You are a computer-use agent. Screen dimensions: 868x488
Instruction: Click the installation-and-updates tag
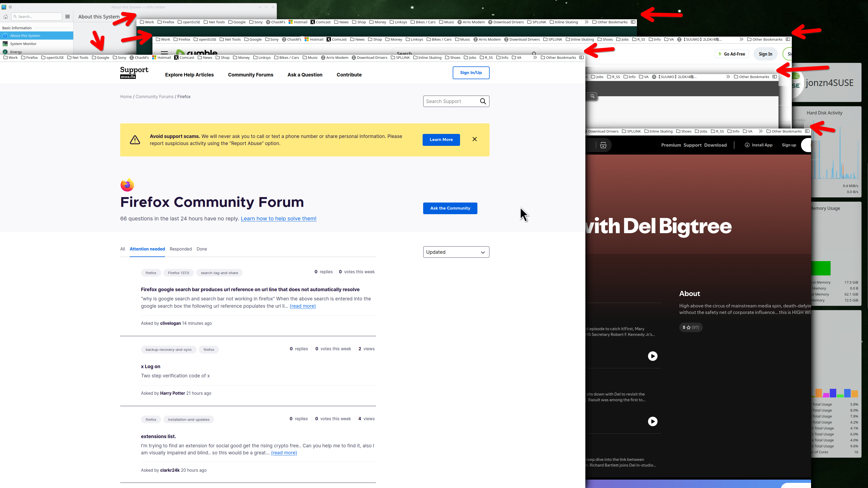coord(188,420)
